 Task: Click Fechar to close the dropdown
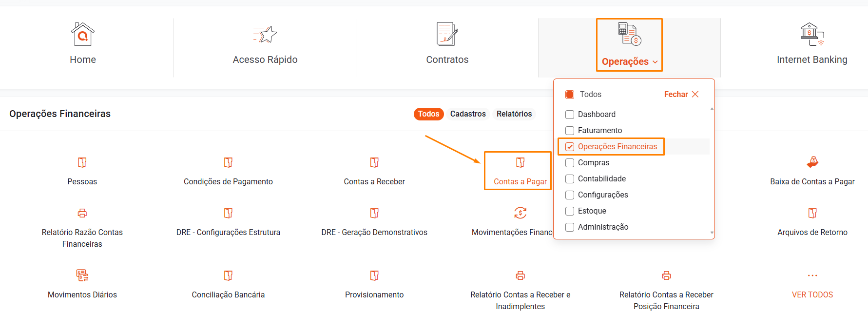681,95
